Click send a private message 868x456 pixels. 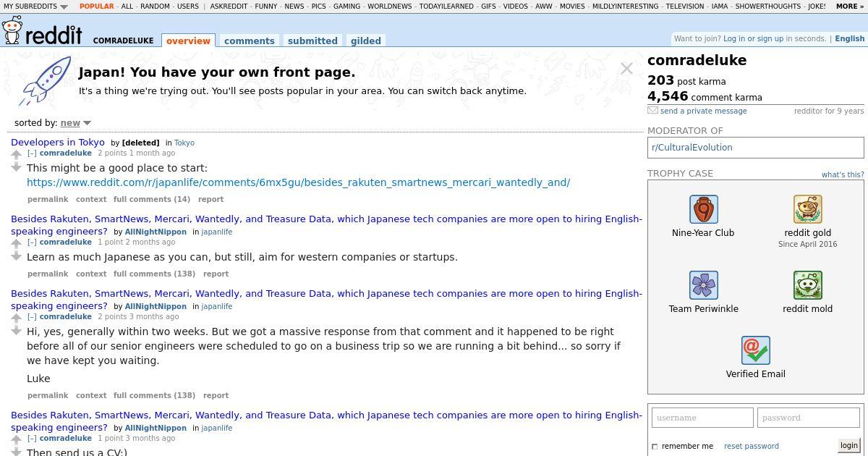point(704,111)
